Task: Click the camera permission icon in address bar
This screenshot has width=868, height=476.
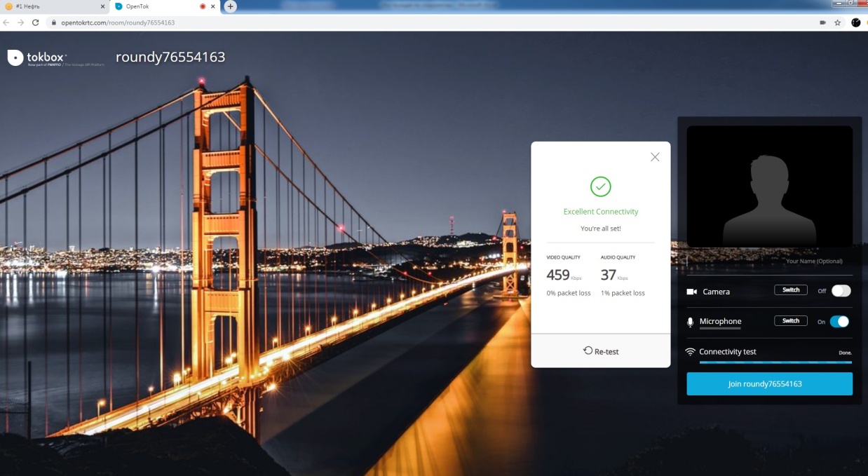Action: [x=823, y=22]
